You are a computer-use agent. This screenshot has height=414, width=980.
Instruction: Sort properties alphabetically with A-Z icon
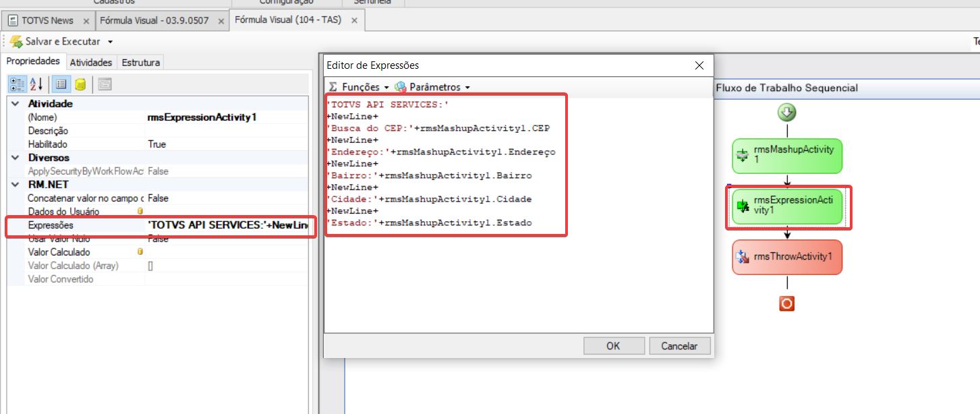pos(36,84)
